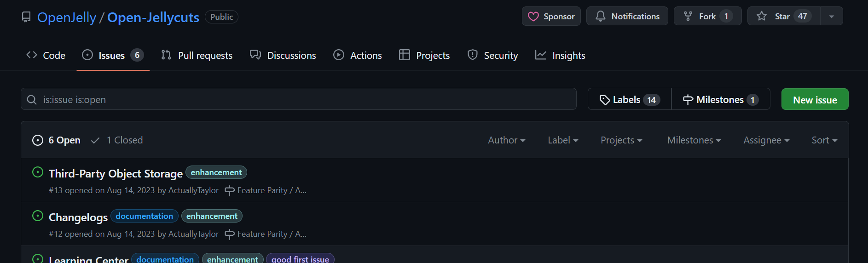
Task: Expand the Milestones filter dropdown
Action: [694, 140]
